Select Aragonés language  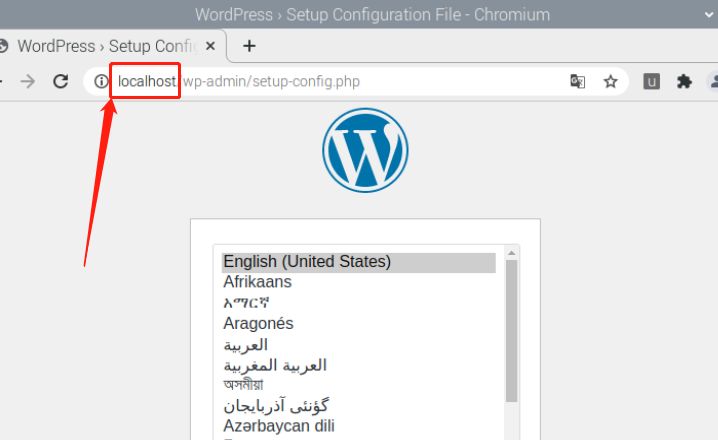pyautogui.click(x=359, y=323)
